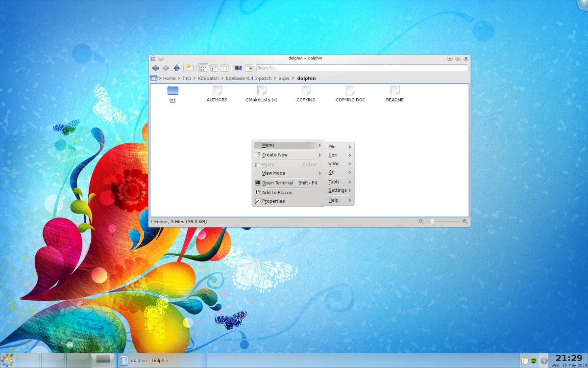Open the window menu icon in Dolphin's titlebar
This screenshot has height=368, width=588.
(153, 58)
